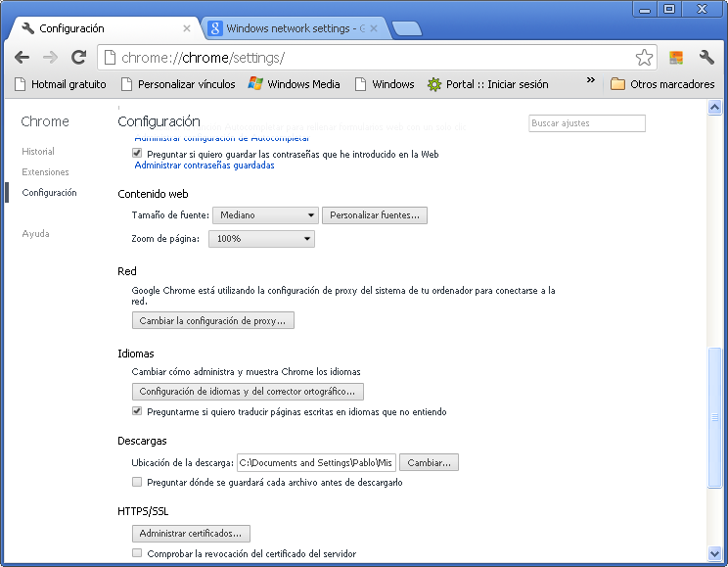This screenshot has height=567, width=728.
Task: Open the Portal :: Iniciar sesión bookmark
Action: click(487, 84)
